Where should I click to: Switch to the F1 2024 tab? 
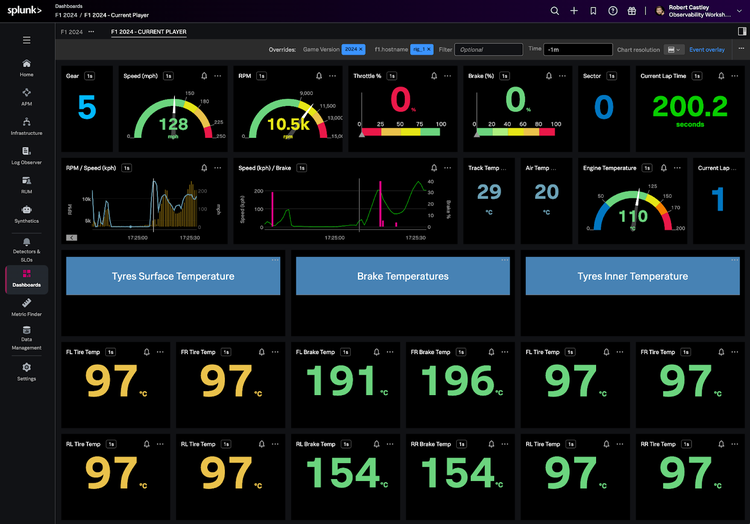(x=72, y=32)
